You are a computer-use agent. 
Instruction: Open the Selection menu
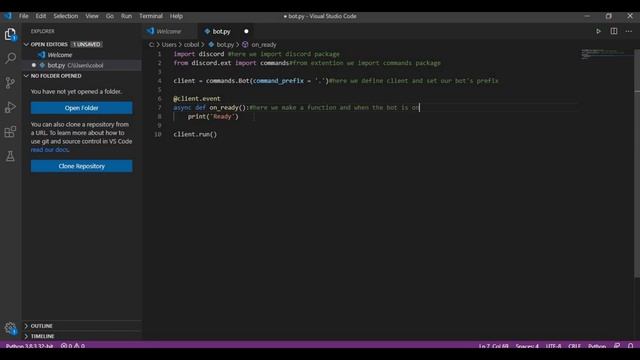66,16
